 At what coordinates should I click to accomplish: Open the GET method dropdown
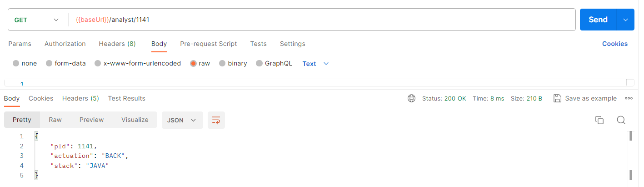point(37,20)
